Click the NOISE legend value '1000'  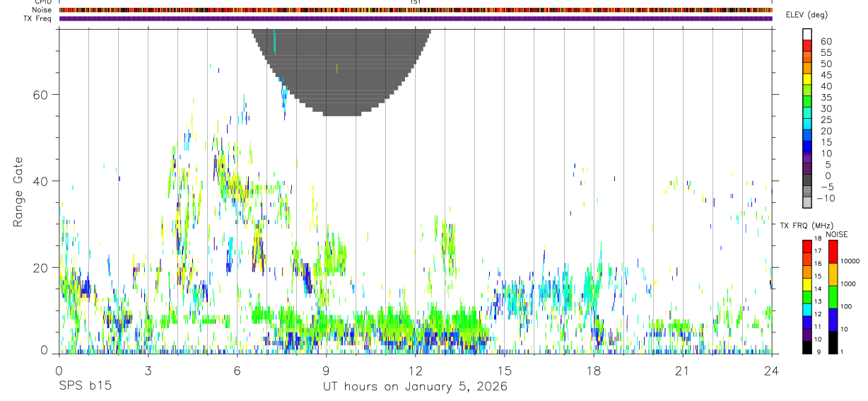[x=848, y=284]
